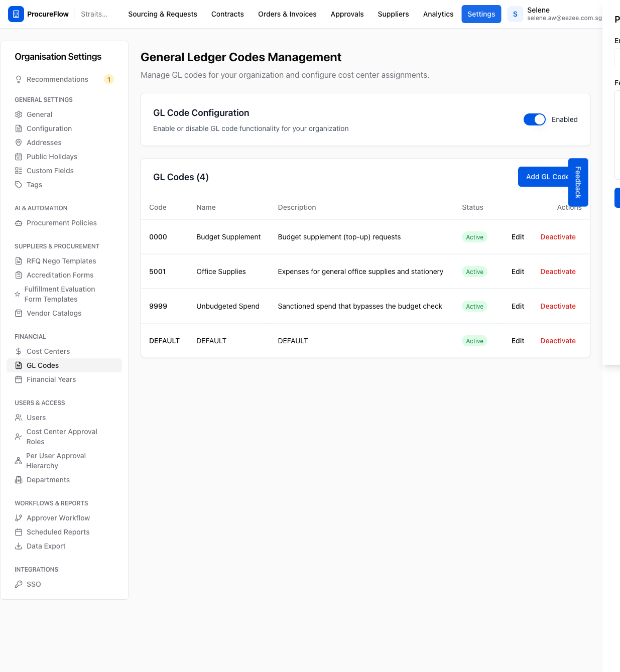Open the Analytics section
620x672 pixels.
(438, 14)
